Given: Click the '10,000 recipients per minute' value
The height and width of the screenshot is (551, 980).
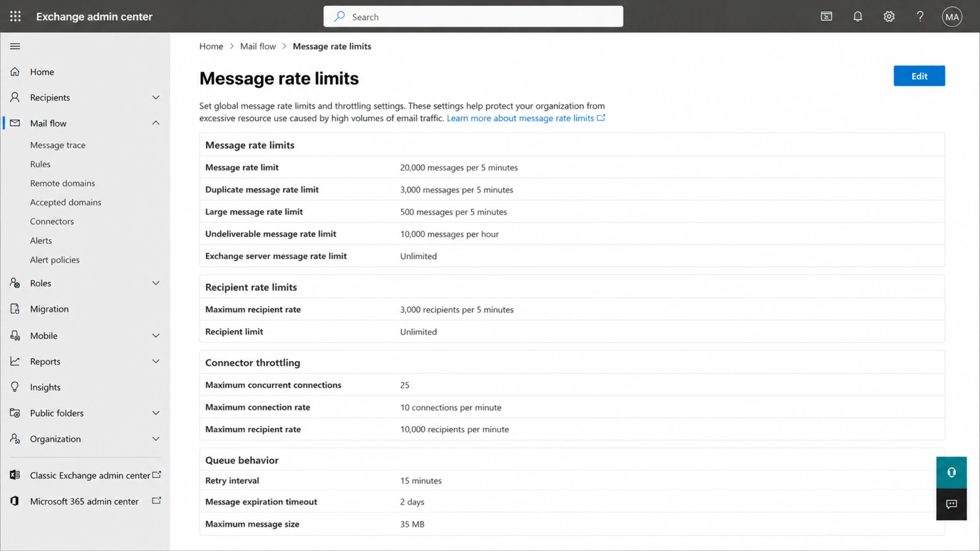Looking at the screenshot, I should (x=454, y=429).
